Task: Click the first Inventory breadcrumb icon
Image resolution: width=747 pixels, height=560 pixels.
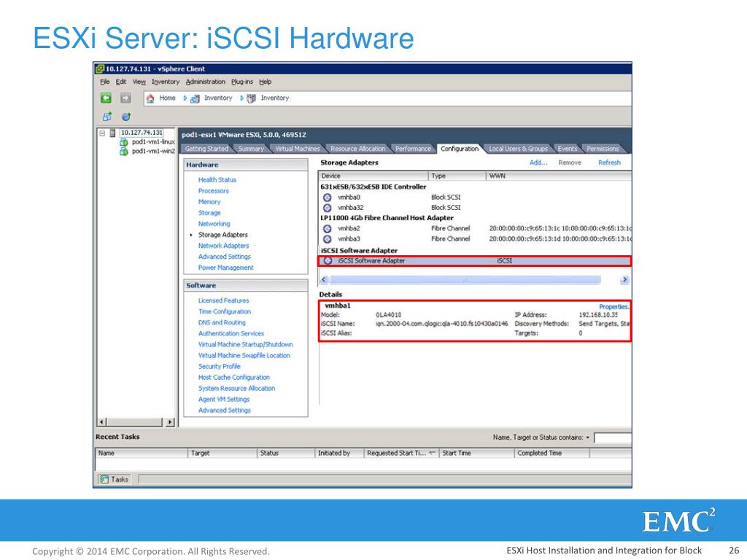Action: tap(195, 98)
